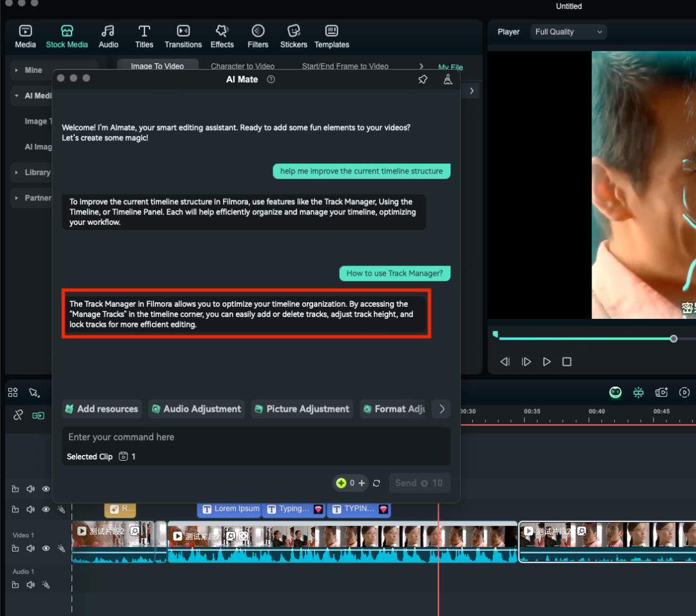Collapse the AI Media section
The height and width of the screenshot is (616, 696).
pyautogui.click(x=16, y=95)
